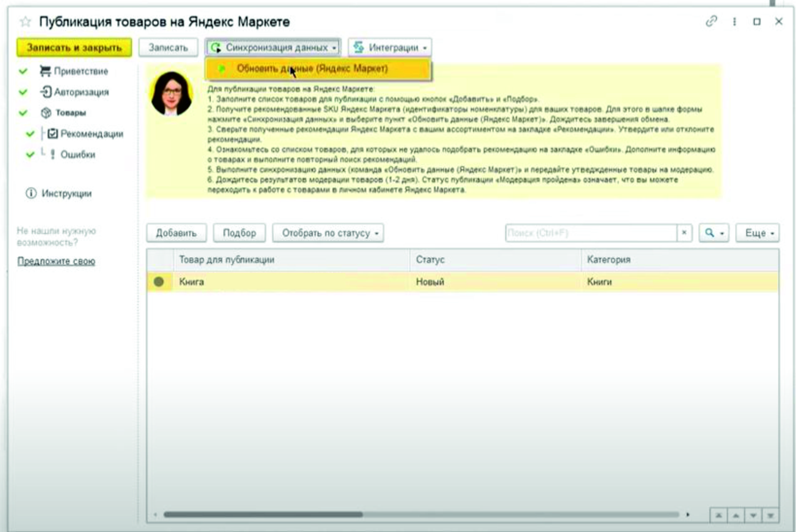
Task: Click the horizontal scrollbar thumb
Action: pyautogui.click(x=263, y=515)
